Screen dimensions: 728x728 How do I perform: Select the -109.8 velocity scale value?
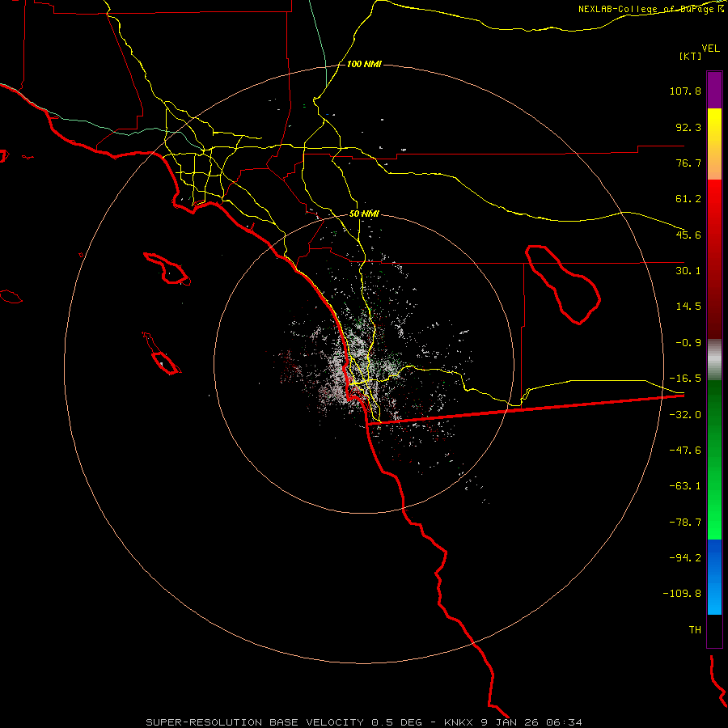(682, 594)
